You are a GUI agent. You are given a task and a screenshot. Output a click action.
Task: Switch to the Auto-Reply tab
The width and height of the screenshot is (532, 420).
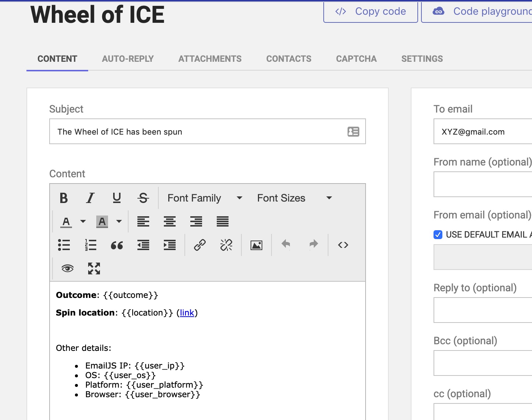pos(127,59)
